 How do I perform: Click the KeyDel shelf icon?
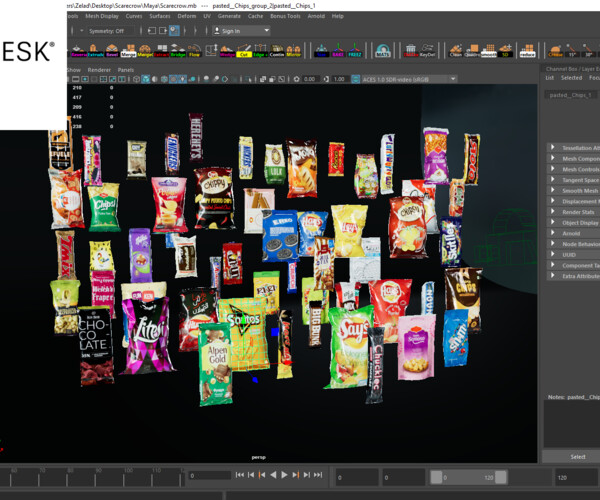tap(427, 50)
